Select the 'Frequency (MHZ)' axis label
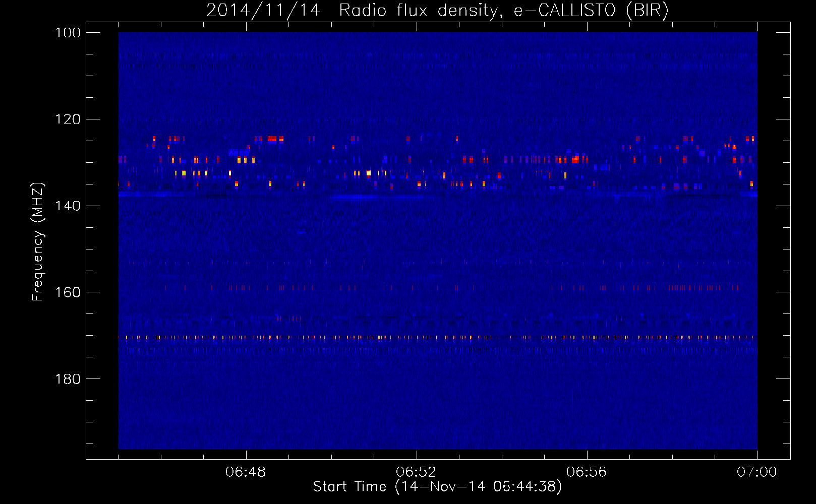Screen dimensions: 816x504 click(x=38, y=241)
